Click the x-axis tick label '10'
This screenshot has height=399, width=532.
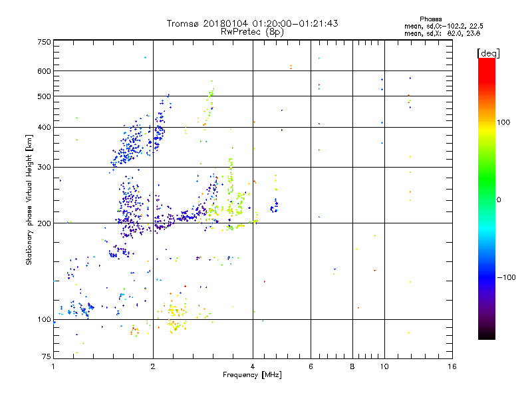tap(384, 366)
